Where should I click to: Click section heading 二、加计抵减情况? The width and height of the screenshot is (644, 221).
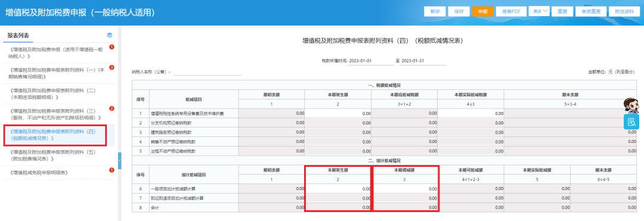(385, 160)
